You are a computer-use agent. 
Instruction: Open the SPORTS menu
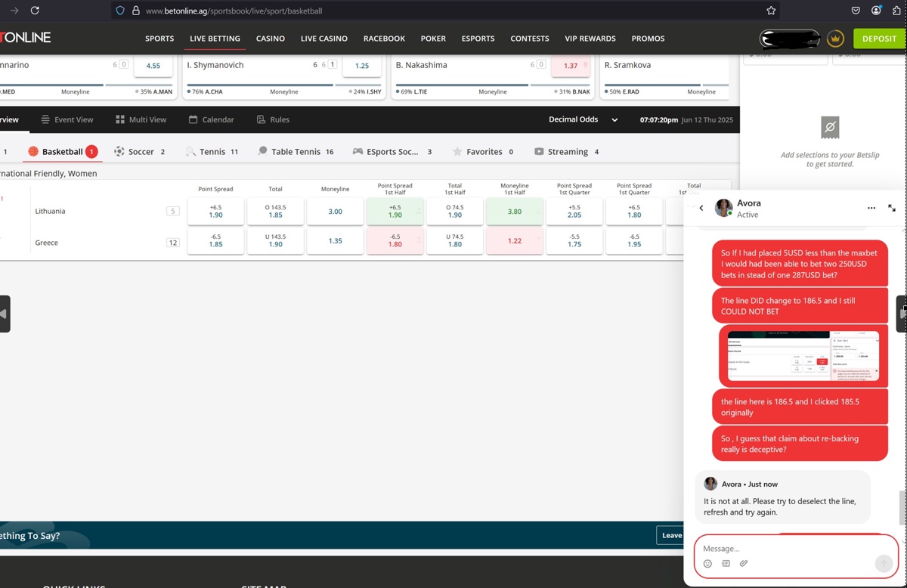point(159,39)
